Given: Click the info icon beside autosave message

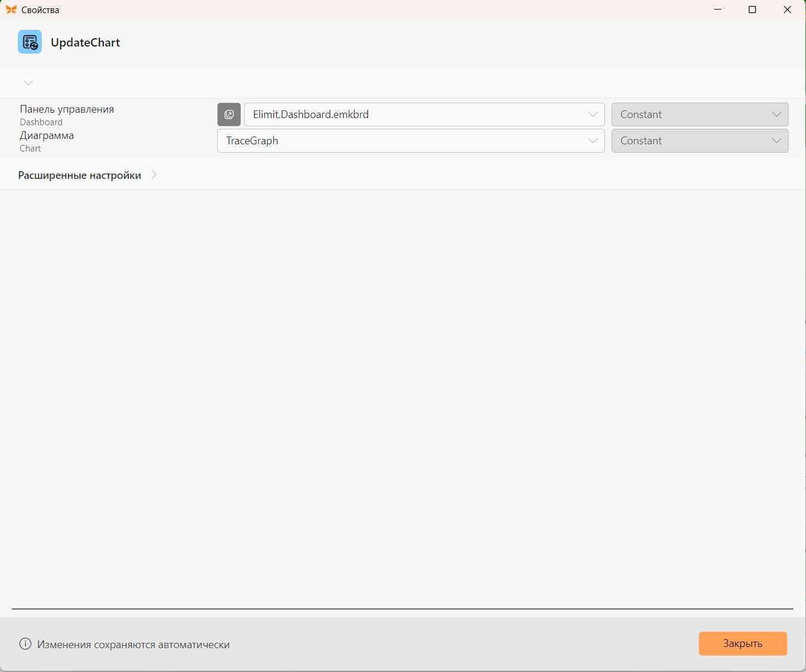Looking at the screenshot, I should 25,644.
